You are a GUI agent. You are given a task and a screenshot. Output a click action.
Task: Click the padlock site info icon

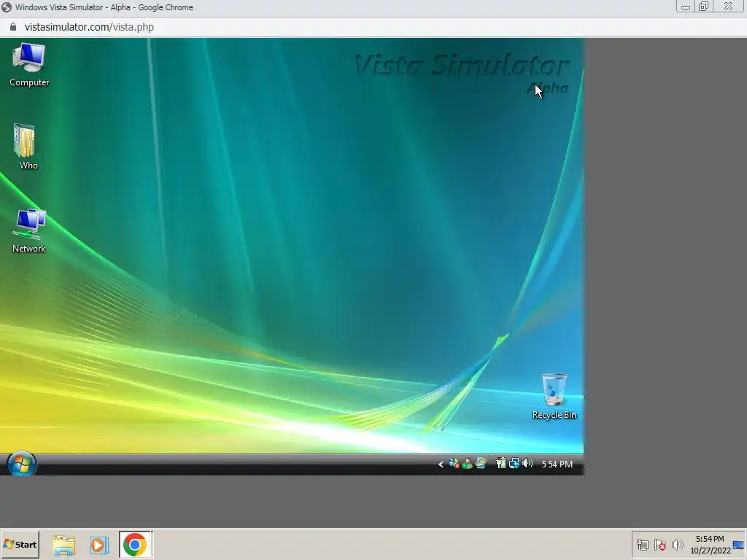click(13, 27)
